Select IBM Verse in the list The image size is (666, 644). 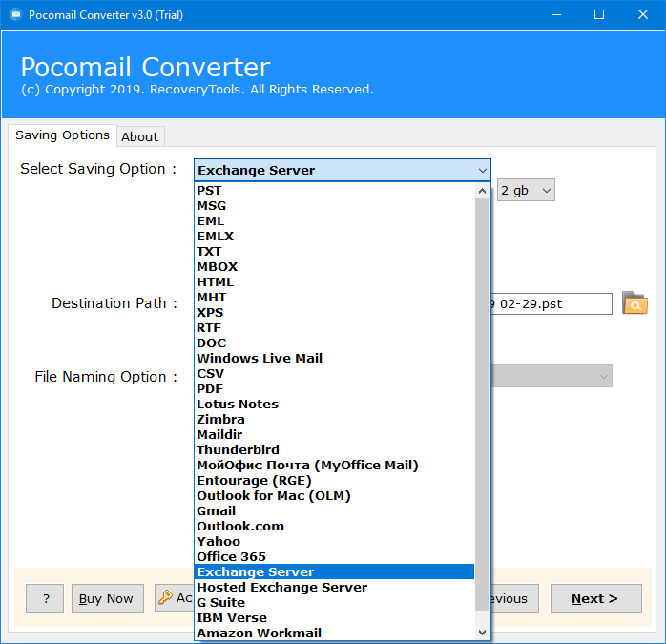(x=335, y=617)
